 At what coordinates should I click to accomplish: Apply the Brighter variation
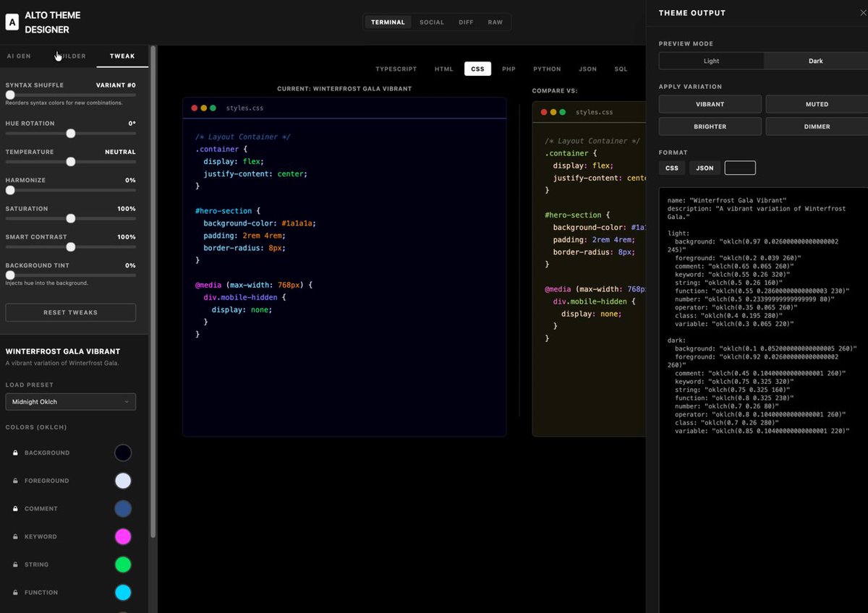[710, 127]
